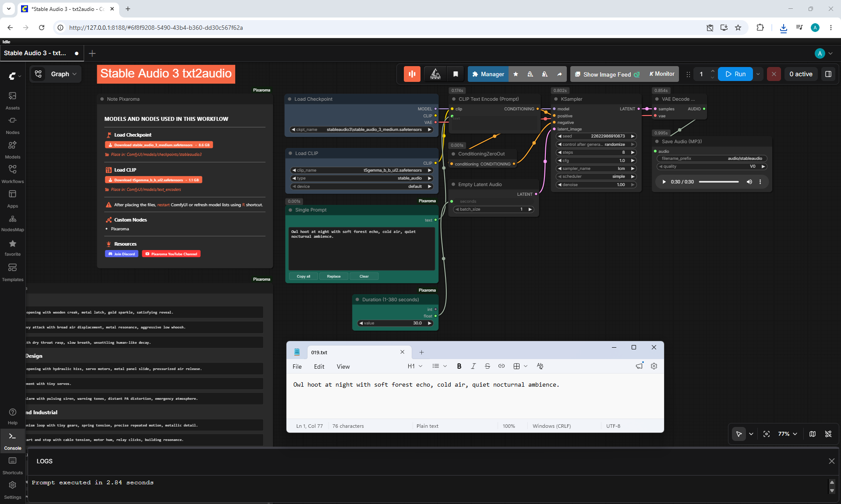Image resolution: width=841 pixels, height=504 pixels.
Task: Cancel the current run with the X icon
Action: tap(774, 74)
